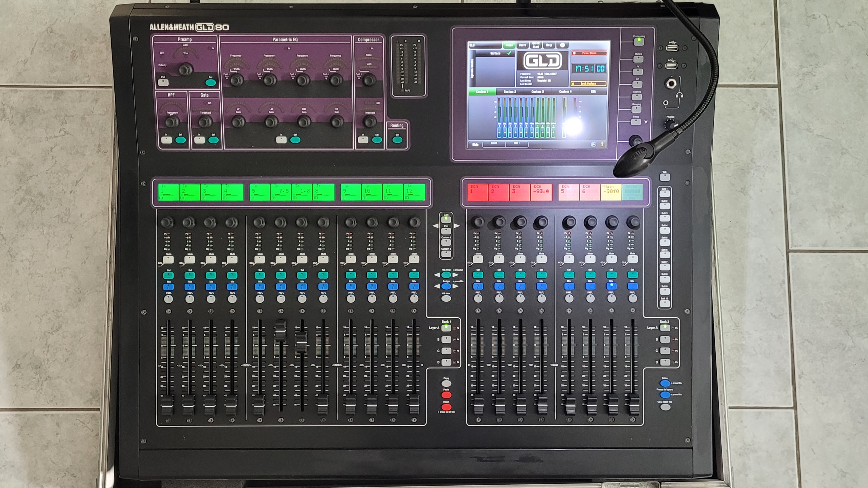Select Layer B in Bank 1

click(x=446, y=340)
